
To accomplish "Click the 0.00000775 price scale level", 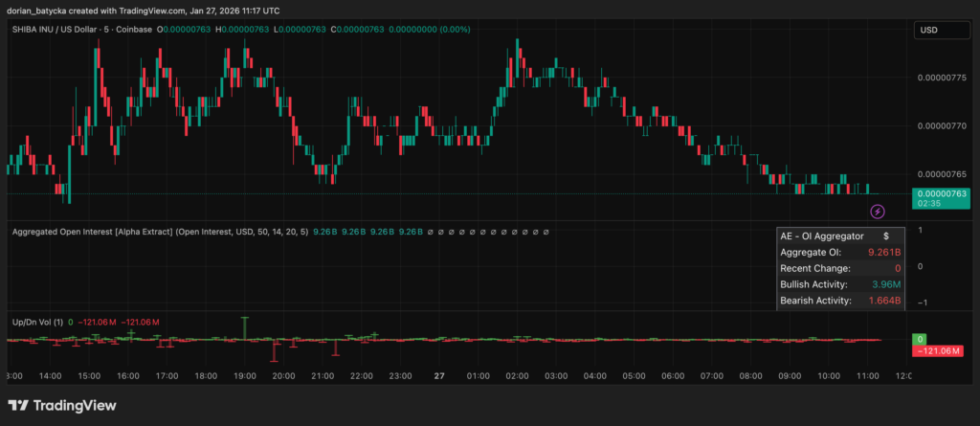I will 940,78.
